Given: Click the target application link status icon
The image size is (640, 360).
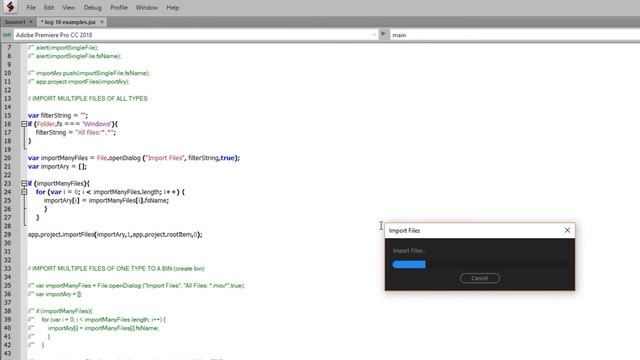Looking at the screenshot, I should tap(7, 35).
